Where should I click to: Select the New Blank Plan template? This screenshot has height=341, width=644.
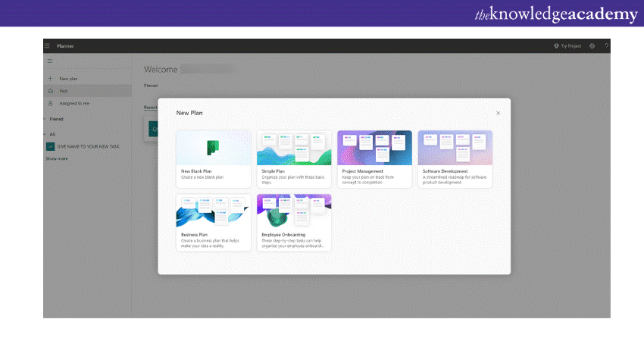tap(214, 158)
